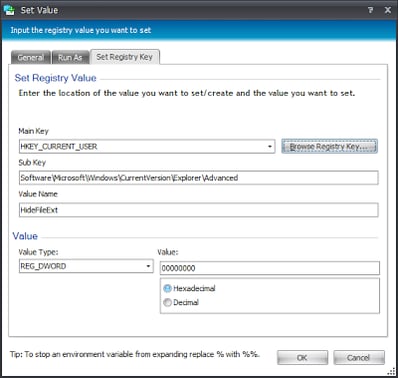Close the Set Value dialog
398x378 pixels.
pyautogui.click(x=388, y=10)
